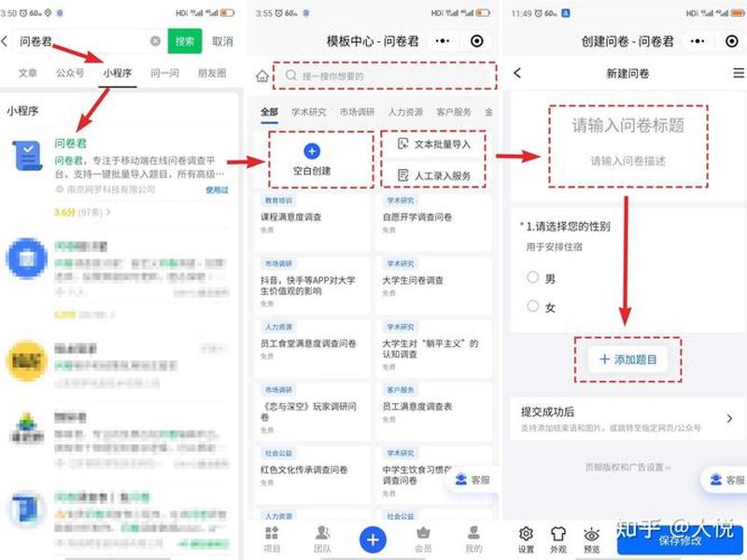The width and height of the screenshot is (747, 560).
Task: Choose 文本批量导入
Action: [x=433, y=144]
